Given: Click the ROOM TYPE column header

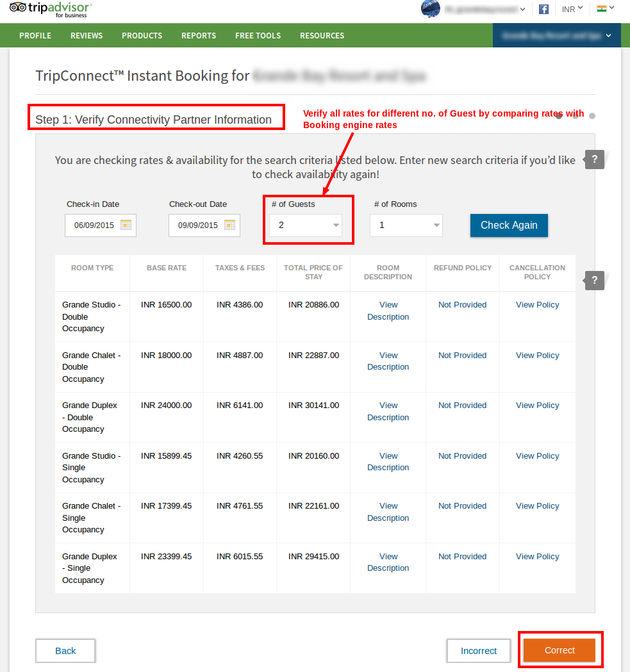Looking at the screenshot, I should 92,268.
